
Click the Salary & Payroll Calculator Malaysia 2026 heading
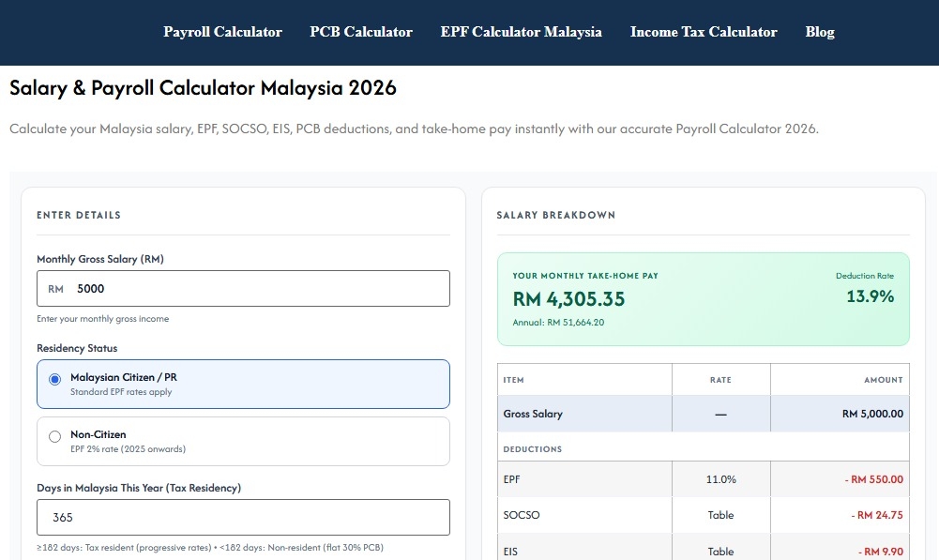click(x=203, y=88)
